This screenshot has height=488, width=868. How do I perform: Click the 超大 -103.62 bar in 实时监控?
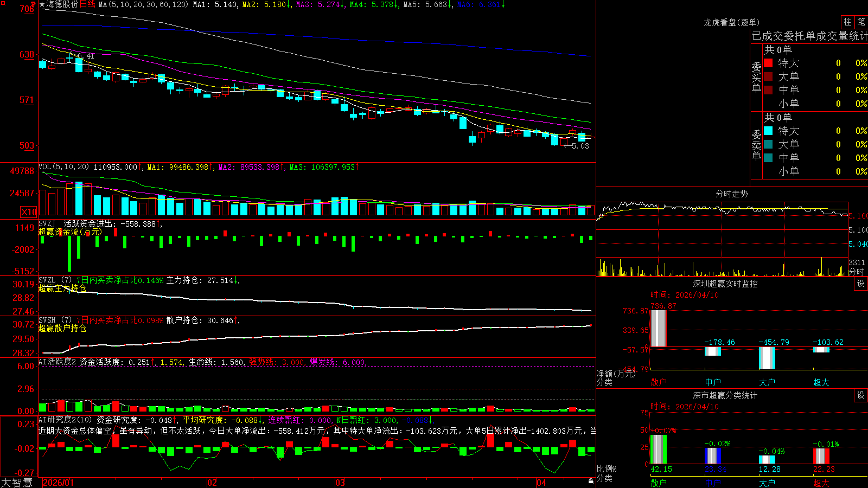pos(821,350)
